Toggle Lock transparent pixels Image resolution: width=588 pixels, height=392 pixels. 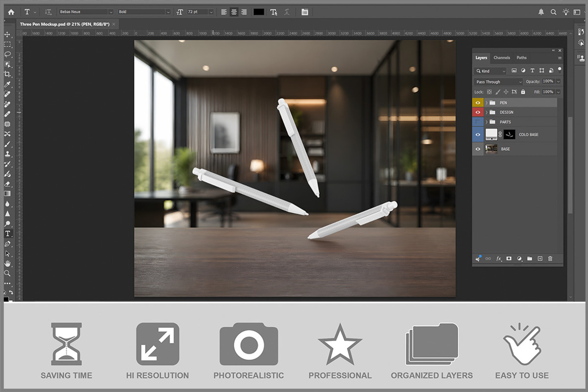click(489, 92)
